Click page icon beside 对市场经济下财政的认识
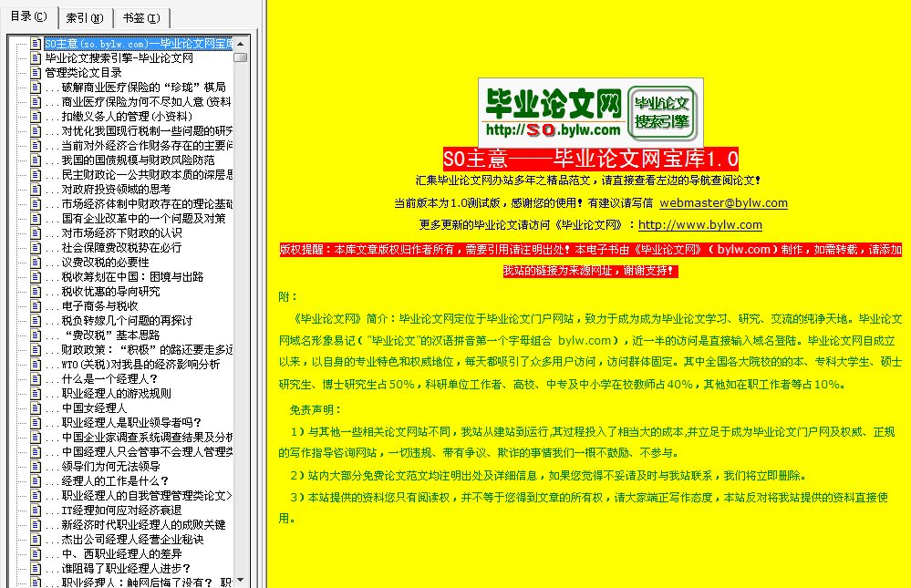Image resolution: width=911 pixels, height=588 pixels. pyautogui.click(x=36, y=233)
